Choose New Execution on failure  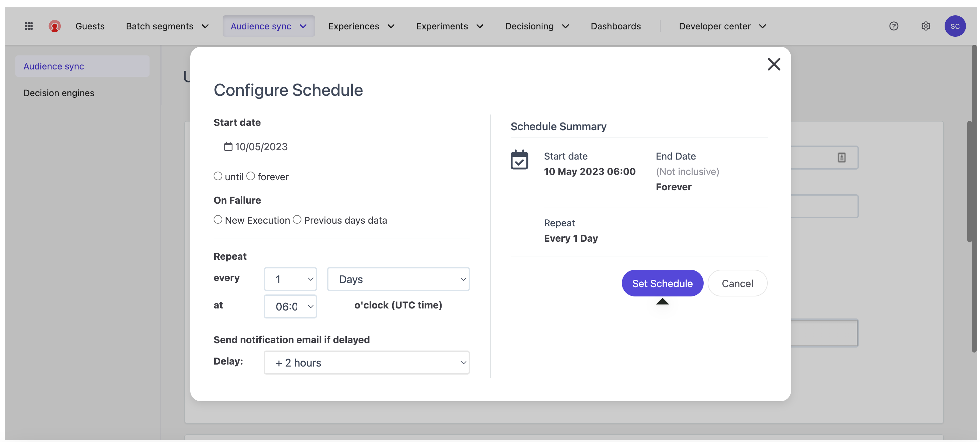coord(218,219)
